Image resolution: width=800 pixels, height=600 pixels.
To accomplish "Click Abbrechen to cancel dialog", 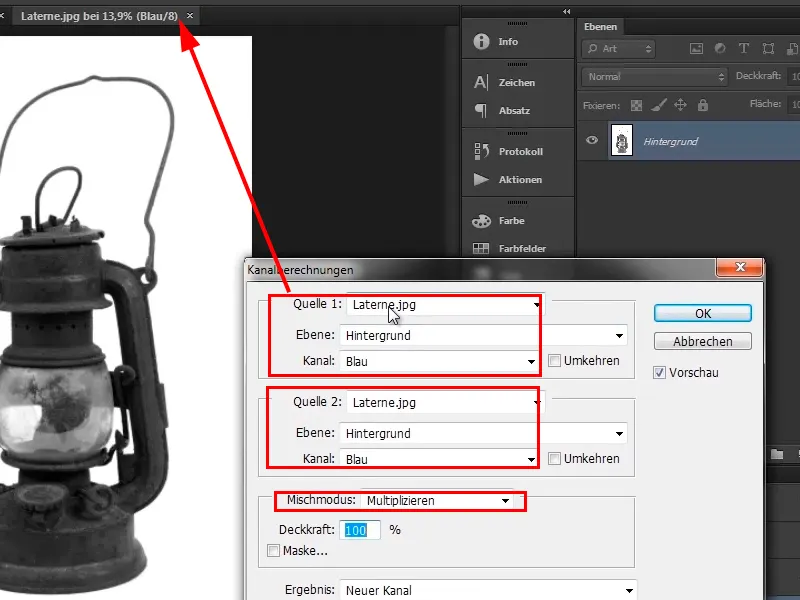I will tap(703, 341).
